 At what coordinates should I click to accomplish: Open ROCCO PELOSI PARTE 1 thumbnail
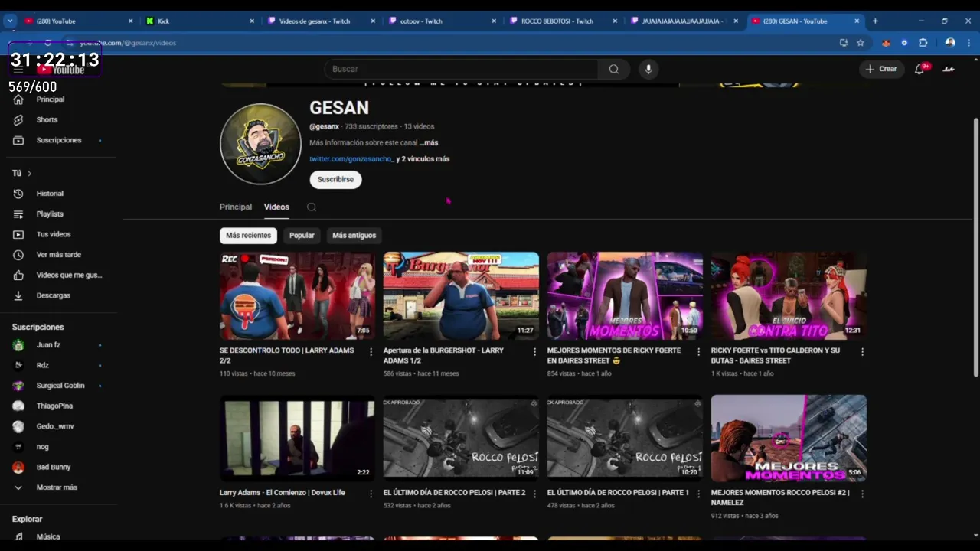(x=625, y=439)
